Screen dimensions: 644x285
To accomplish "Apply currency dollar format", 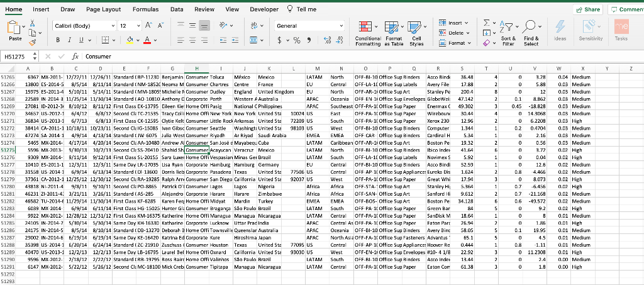I will pos(280,40).
